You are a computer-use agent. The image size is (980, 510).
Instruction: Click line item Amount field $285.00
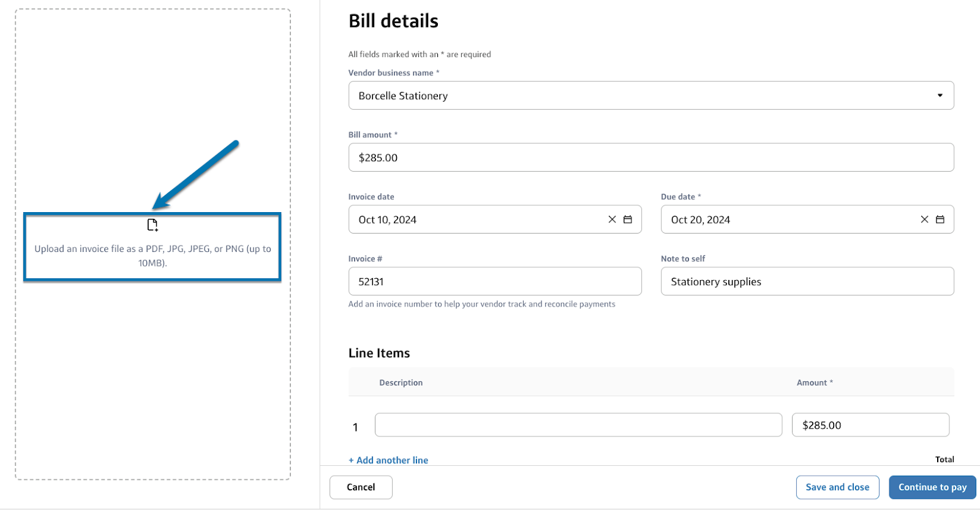[870, 425]
